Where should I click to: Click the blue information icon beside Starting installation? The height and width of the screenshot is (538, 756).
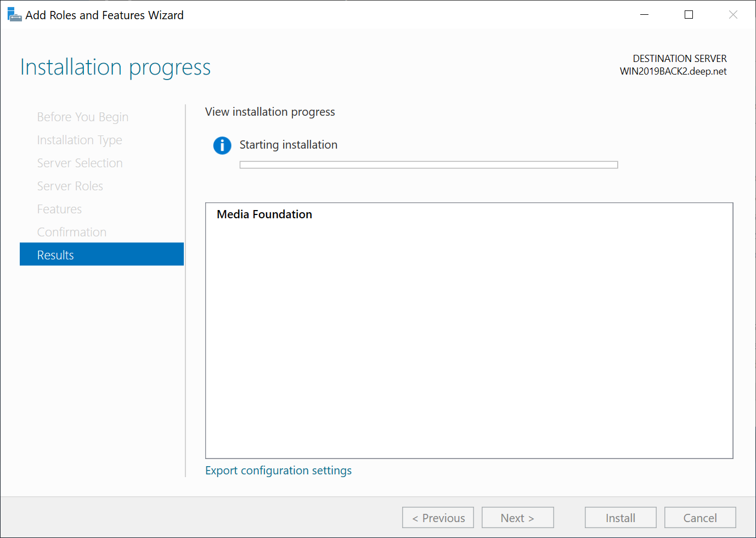(222, 145)
